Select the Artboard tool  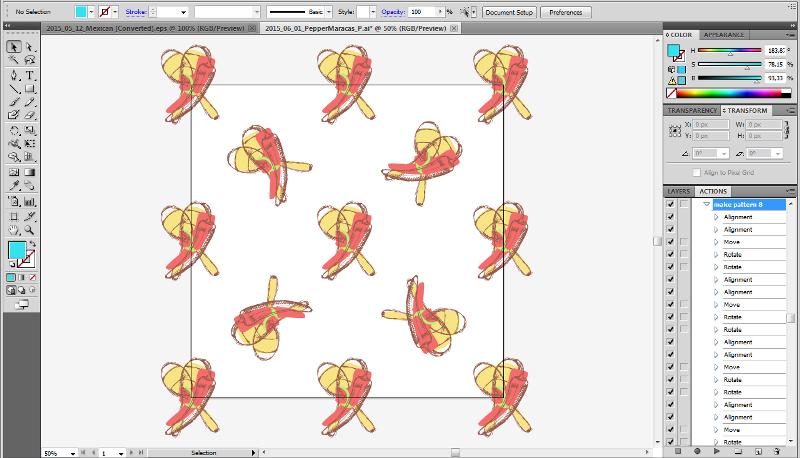[14, 217]
